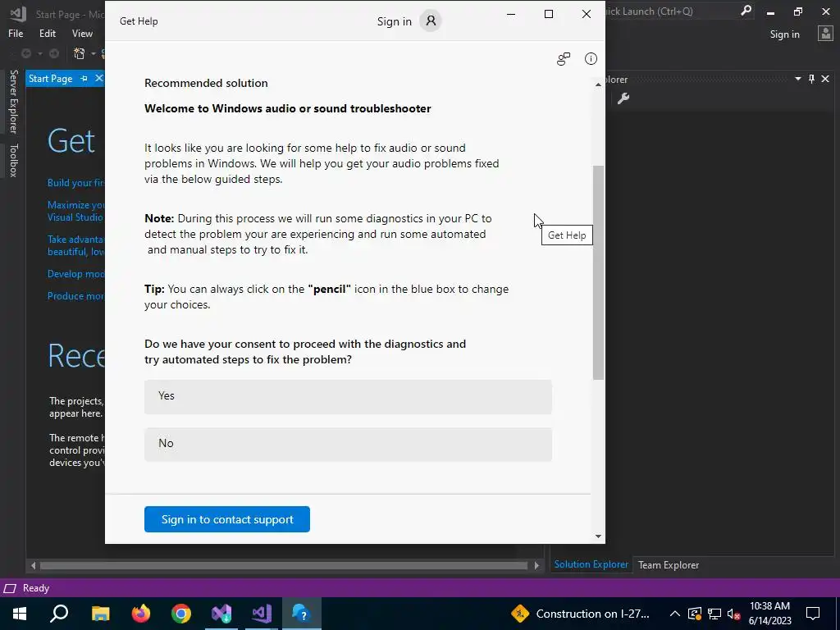840x630 pixels.
Task: Open the Get Help feedback icon
Action: [563, 59]
